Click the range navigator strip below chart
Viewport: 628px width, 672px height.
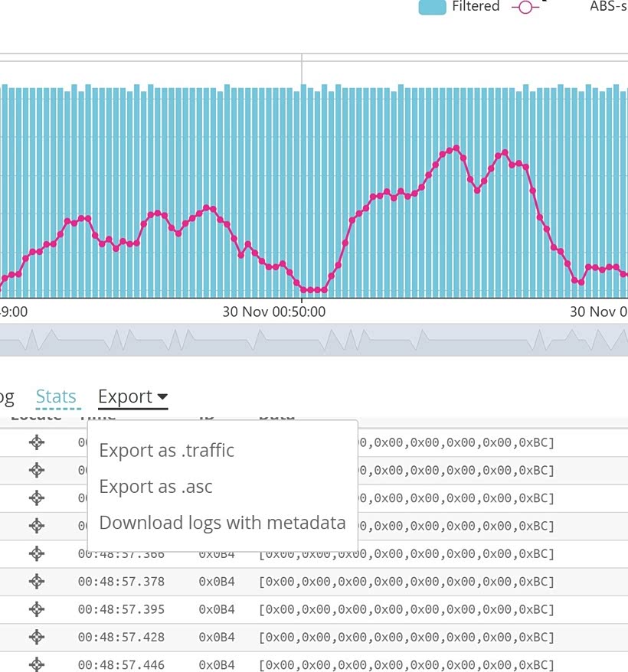pos(314,340)
